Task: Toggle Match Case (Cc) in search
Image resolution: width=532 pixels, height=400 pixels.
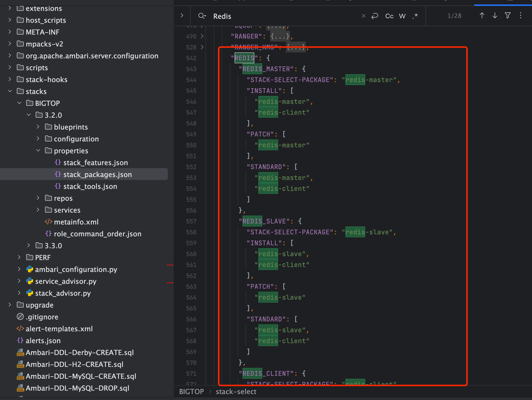Action: point(389,16)
